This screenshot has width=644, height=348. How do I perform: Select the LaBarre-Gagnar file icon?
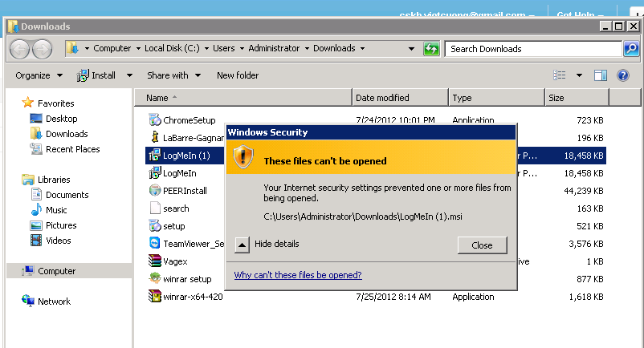coord(154,138)
